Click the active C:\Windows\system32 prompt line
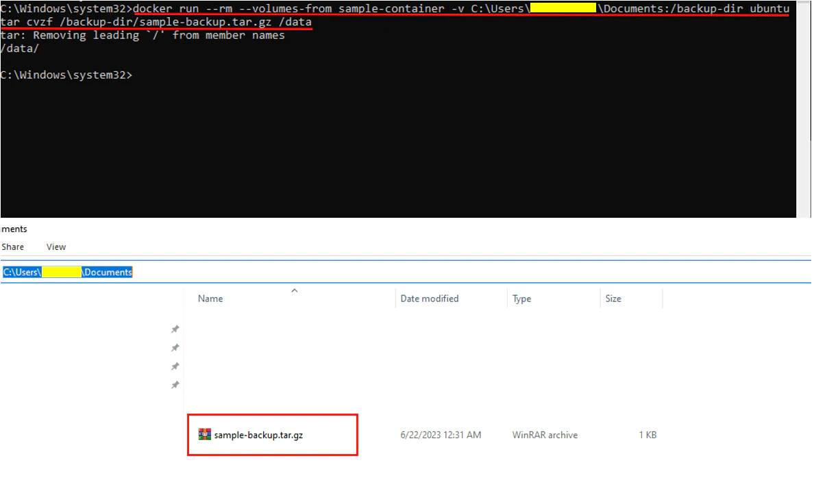This screenshot has width=814, height=504. pos(66,75)
